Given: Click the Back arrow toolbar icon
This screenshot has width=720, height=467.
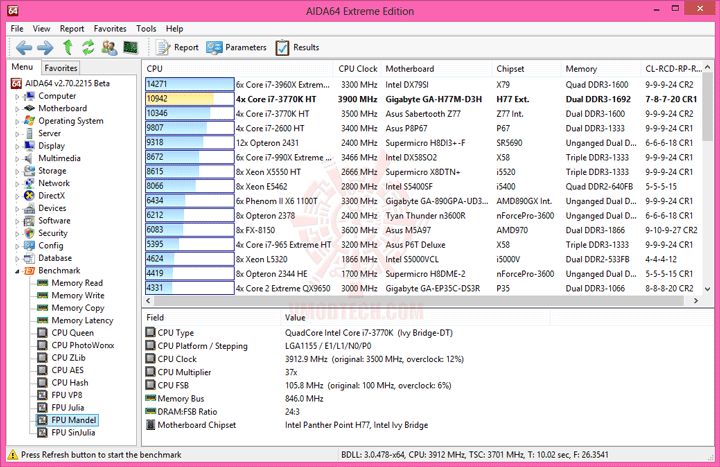Looking at the screenshot, I should point(24,47).
